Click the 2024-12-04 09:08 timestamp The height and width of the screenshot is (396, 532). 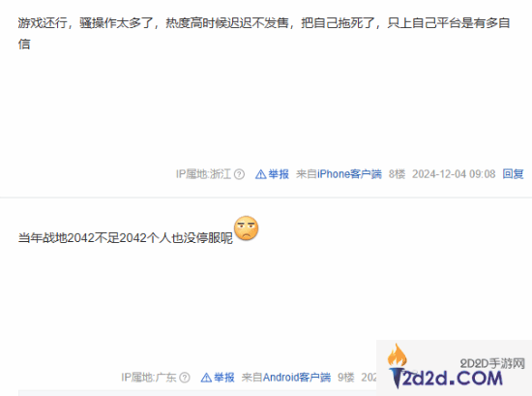click(454, 174)
